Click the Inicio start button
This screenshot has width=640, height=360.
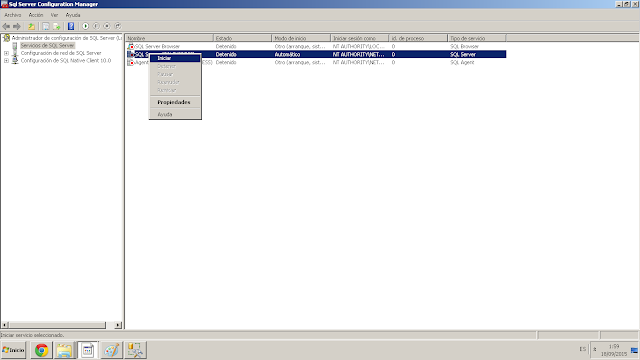(x=13, y=350)
